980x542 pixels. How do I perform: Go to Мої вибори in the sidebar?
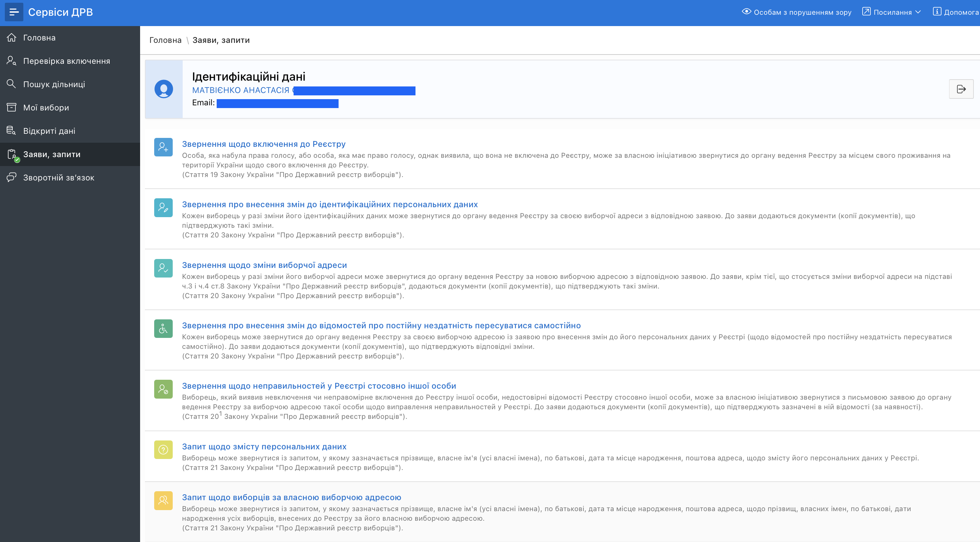46,108
